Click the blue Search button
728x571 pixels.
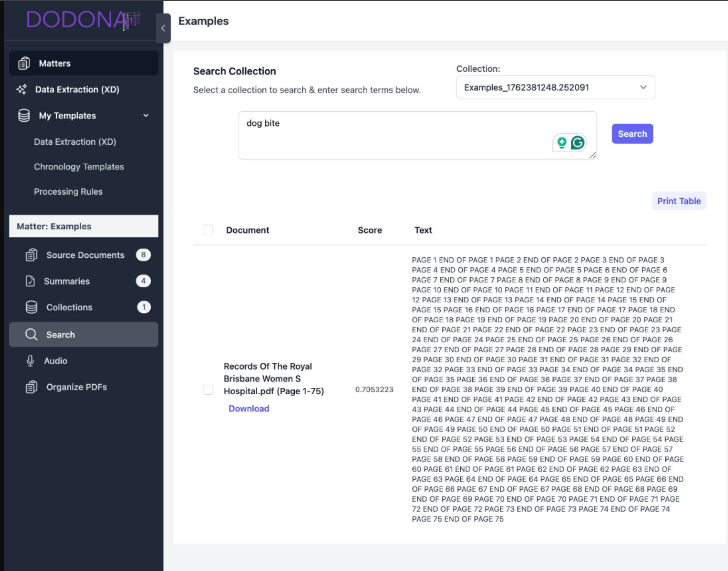pyautogui.click(x=632, y=134)
